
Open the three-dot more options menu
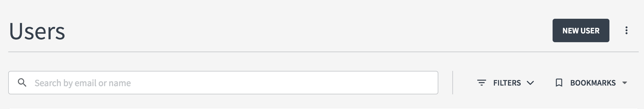tap(626, 30)
